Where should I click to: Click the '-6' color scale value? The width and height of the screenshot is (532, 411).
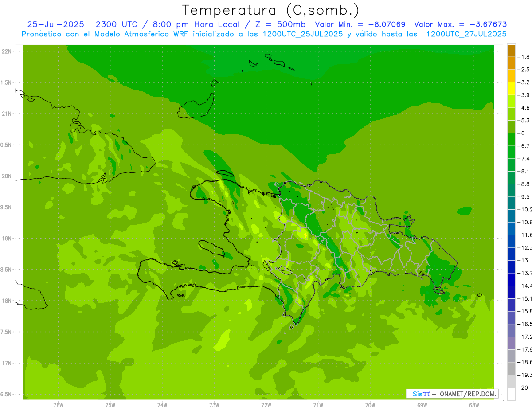521,133
